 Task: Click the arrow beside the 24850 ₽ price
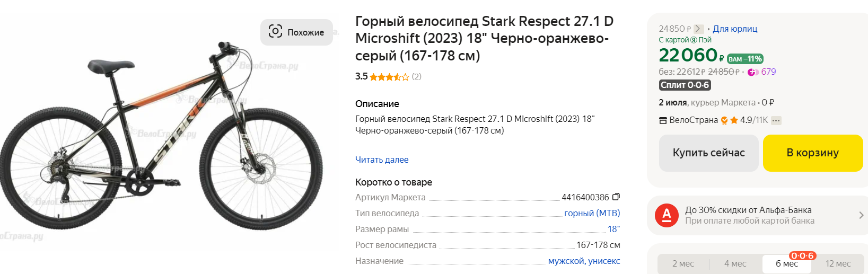699,29
